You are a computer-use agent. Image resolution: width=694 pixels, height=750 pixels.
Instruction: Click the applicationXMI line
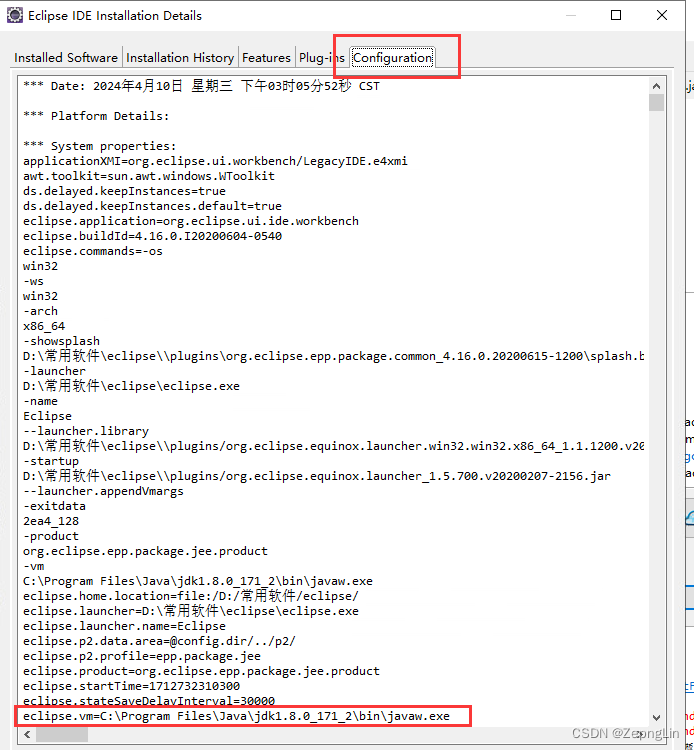point(215,161)
